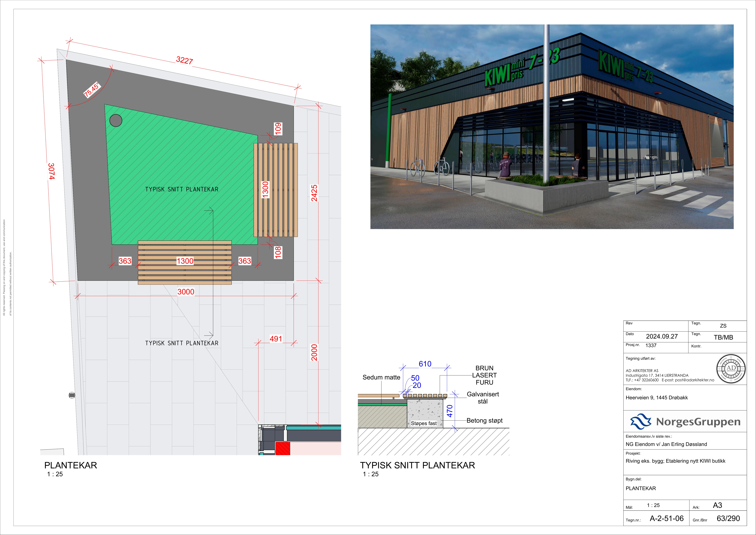The height and width of the screenshot is (535, 756).
Task: Click the 'NorgesGruppen' wordmark text
Action: point(698,422)
